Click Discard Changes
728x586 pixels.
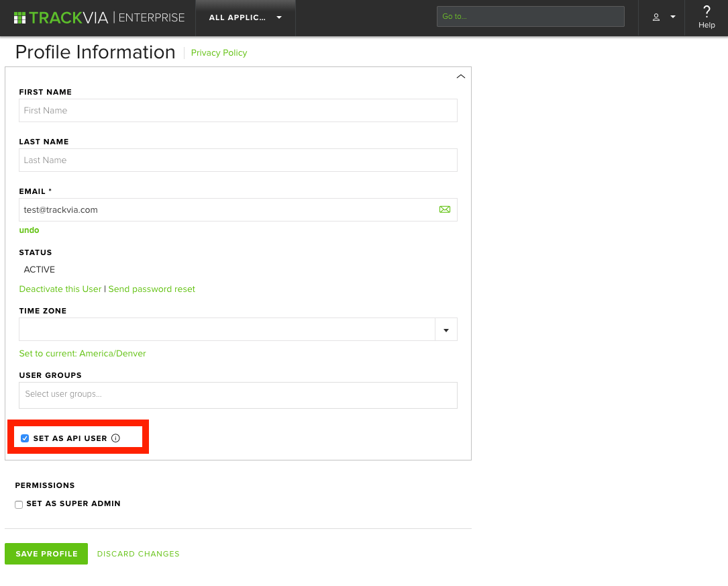[138, 554]
